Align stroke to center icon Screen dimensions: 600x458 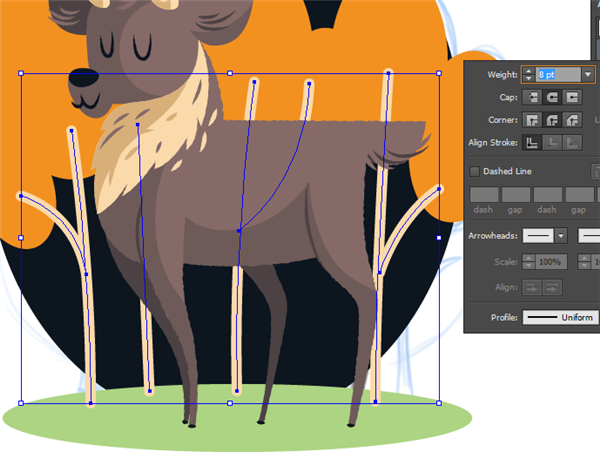click(532, 142)
